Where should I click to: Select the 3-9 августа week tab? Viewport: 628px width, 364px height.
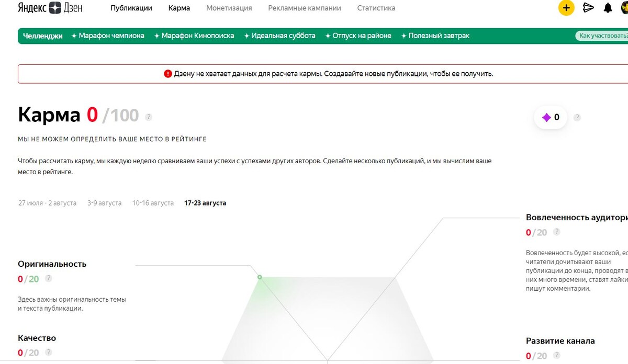[x=104, y=203]
